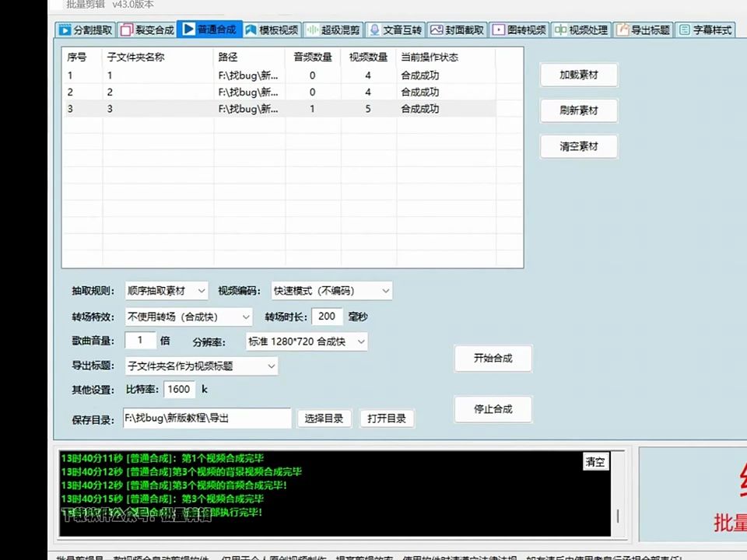The height and width of the screenshot is (560, 747).
Task: Click the 转场时长 input field
Action: (327, 317)
